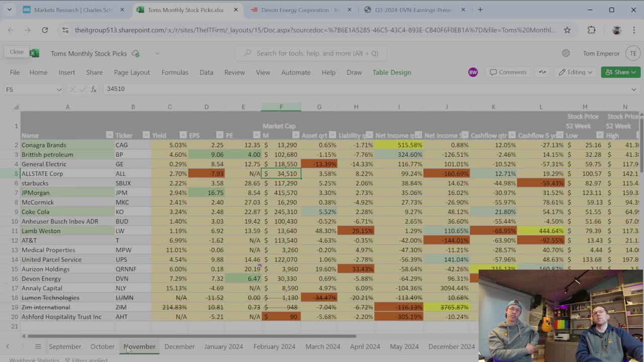Expand the Name Box dropdown arrow
Screen dimensions: 644x362
[x=59, y=89]
